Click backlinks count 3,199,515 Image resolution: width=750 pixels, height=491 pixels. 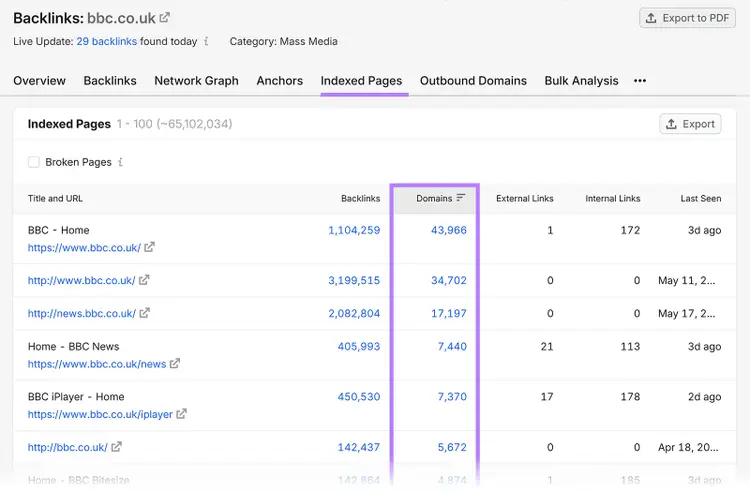pyautogui.click(x=354, y=280)
